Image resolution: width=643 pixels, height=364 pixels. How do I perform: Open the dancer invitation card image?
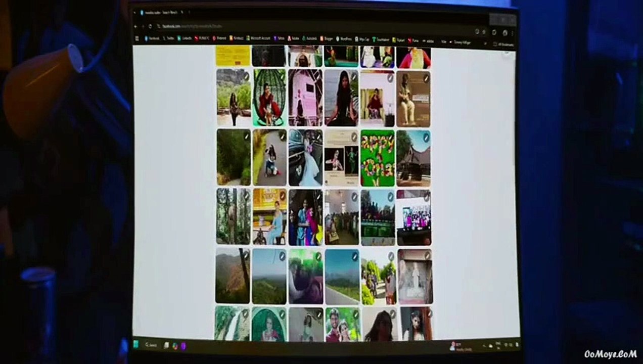click(341, 158)
